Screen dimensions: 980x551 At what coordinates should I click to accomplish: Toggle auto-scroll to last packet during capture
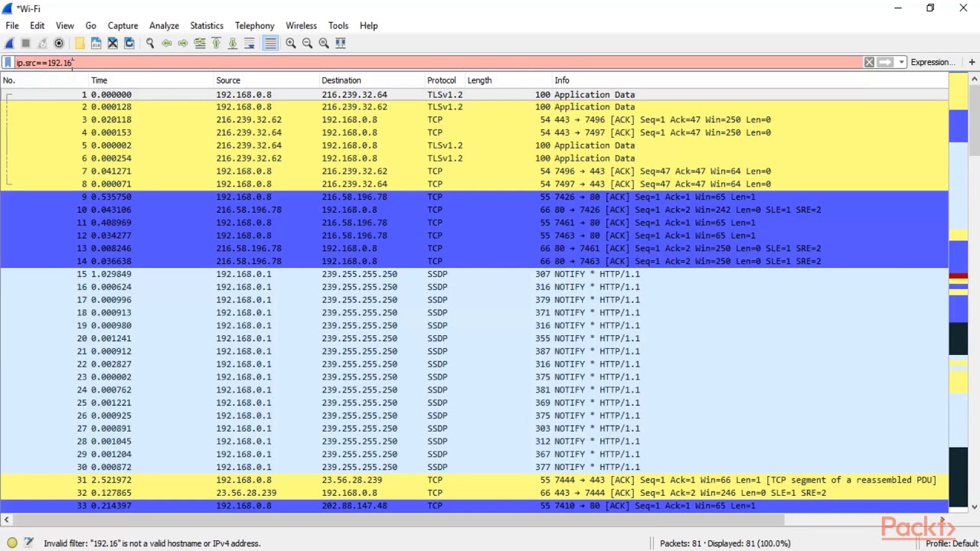pyautogui.click(x=250, y=44)
